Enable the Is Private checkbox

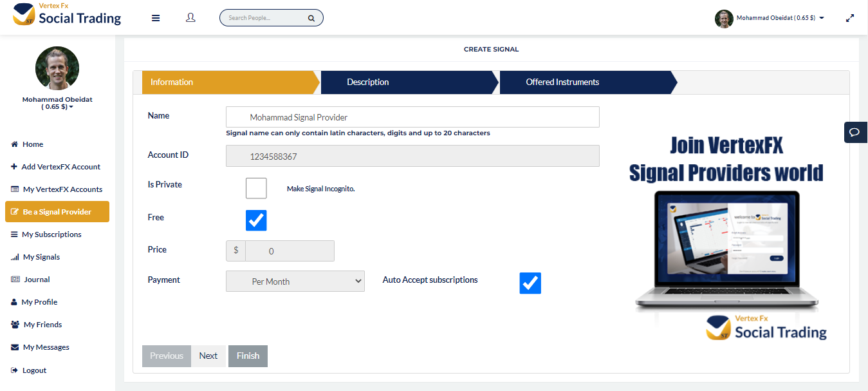[256, 188]
